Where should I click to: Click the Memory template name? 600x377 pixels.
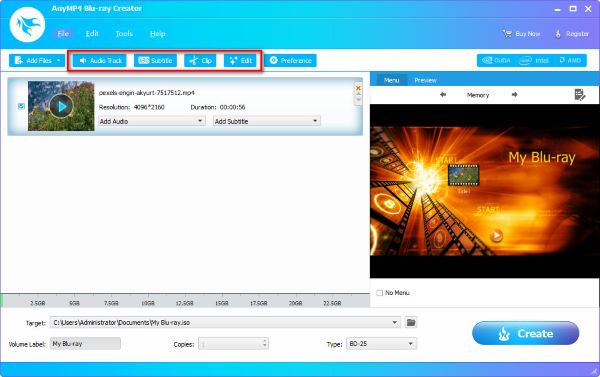(478, 95)
